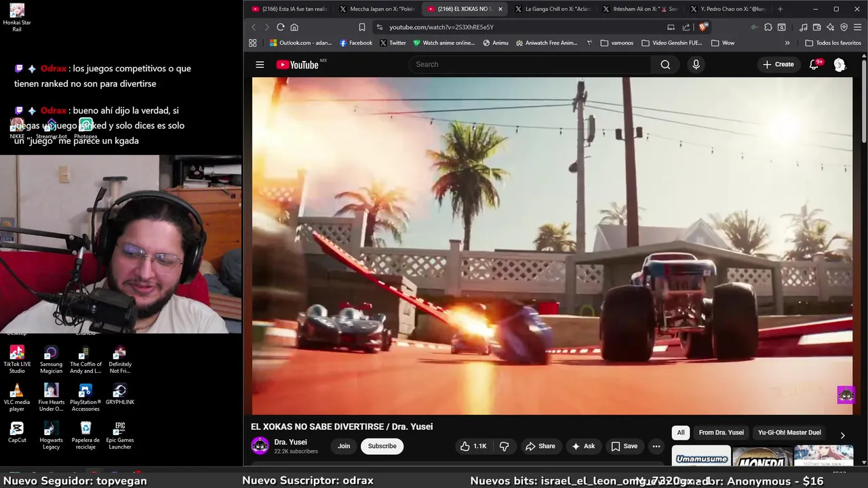Click the Subscribe button
The image size is (868, 488).
(382, 446)
